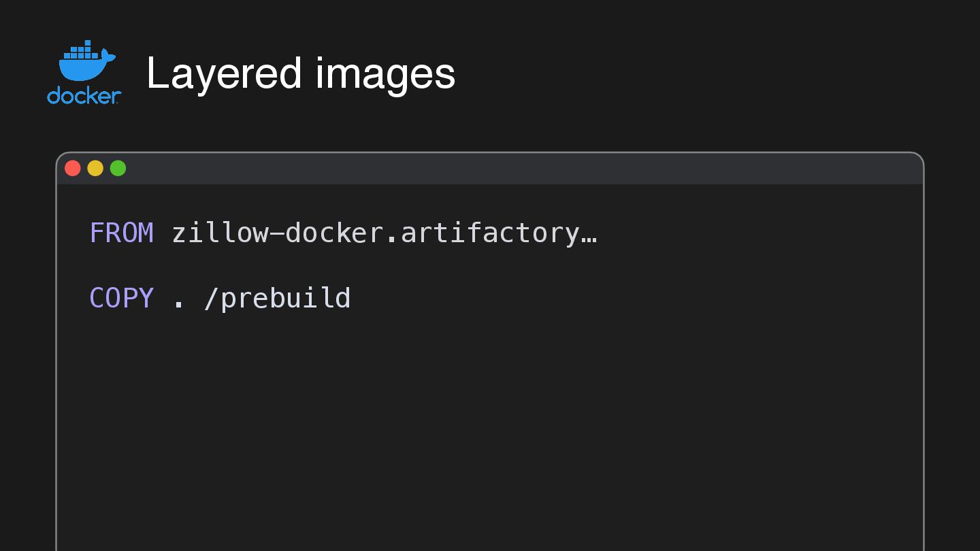
Task: Click the /prebuild destination path
Action: pos(278,299)
